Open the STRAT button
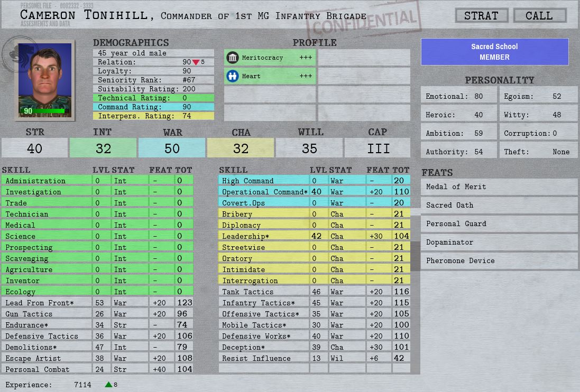The height and width of the screenshot is (392, 580). tap(481, 16)
